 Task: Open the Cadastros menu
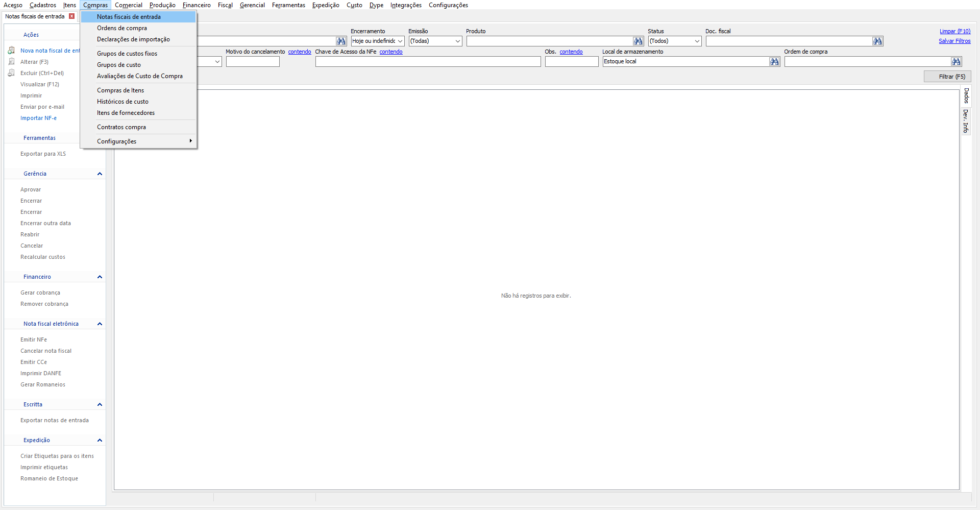pos(43,5)
